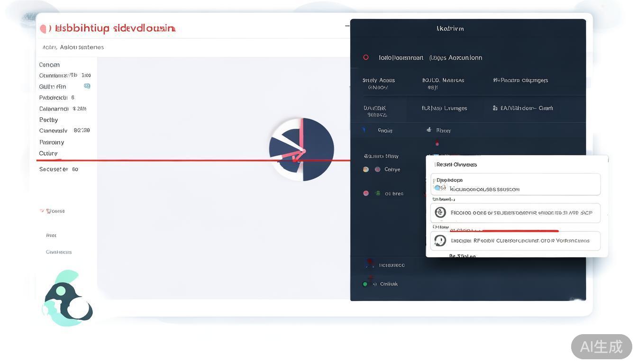Click the teal blob logo at bottom-left
This screenshot has width=637, height=364.
tap(67, 299)
